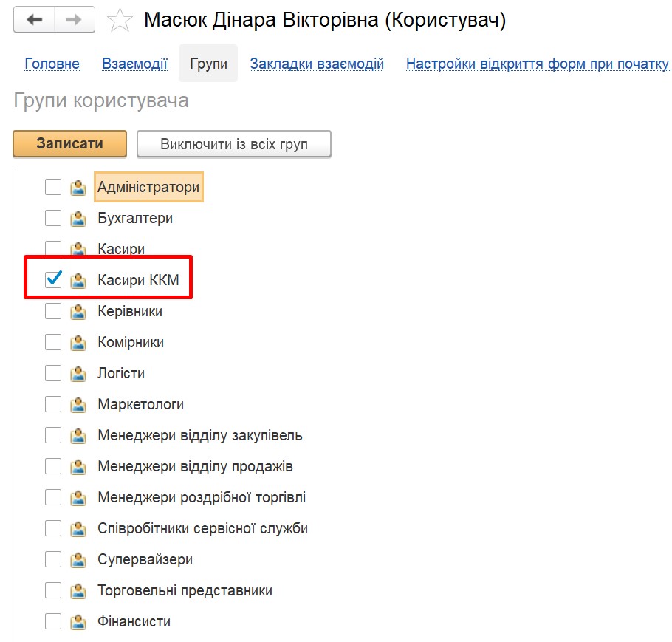The height and width of the screenshot is (642, 672).
Task: Select the Фінансисти row label
Action: point(134,621)
